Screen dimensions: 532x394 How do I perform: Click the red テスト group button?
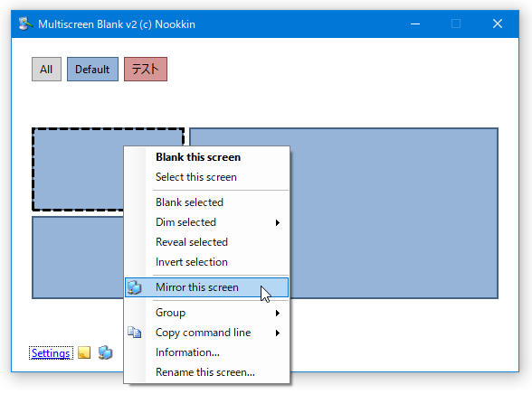click(146, 69)
